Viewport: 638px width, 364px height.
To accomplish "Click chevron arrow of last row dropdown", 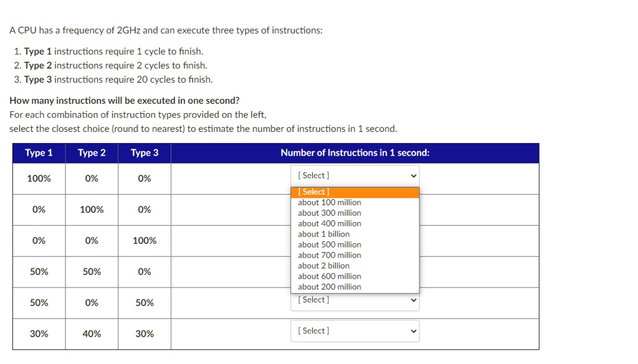I will [x=414, y=331].
